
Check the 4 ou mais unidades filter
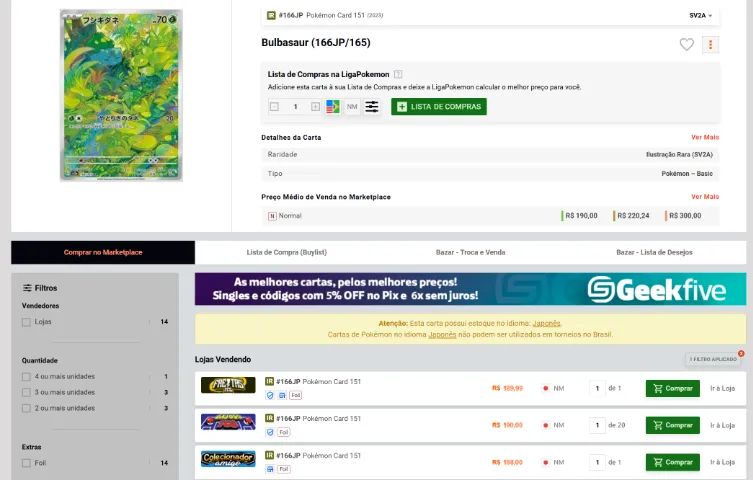[26, 377]
